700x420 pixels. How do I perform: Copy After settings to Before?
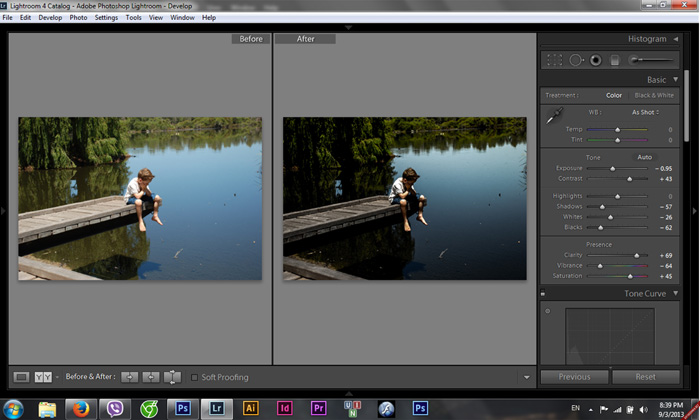[x=151, y=377]
